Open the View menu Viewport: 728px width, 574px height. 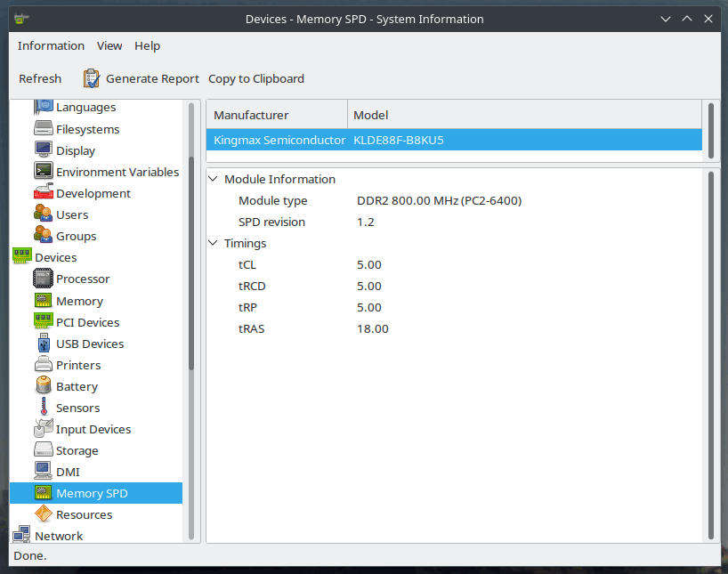pos(109,45)
